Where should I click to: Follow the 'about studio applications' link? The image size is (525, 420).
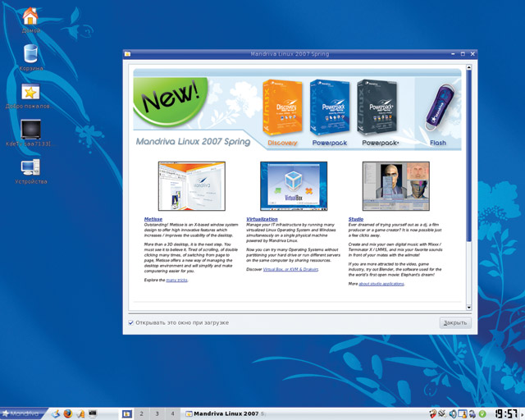[381, 284]
